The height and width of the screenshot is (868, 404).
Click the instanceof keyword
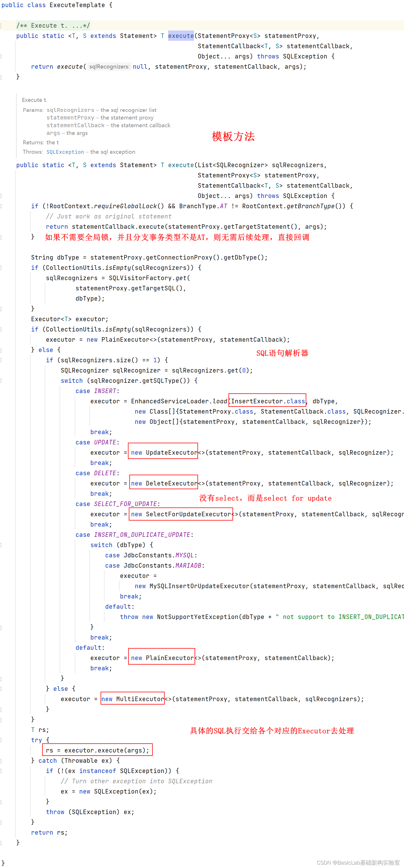point(98,771)
